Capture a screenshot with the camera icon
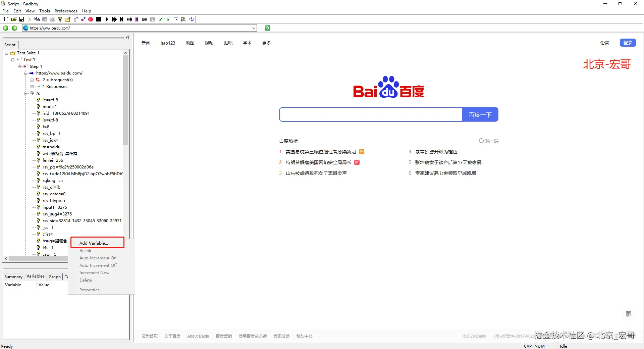Viewport: 644px width, 349px height. (145, 19)
